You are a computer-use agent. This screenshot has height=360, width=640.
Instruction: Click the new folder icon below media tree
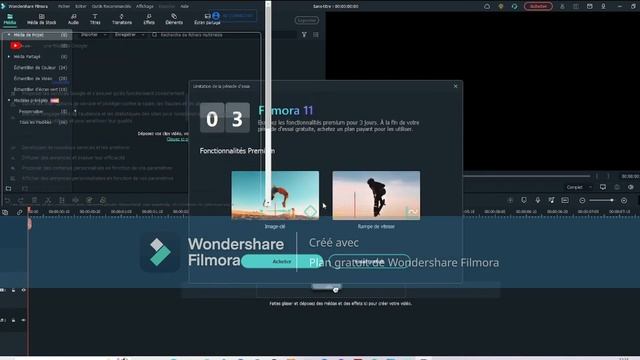tap(9, 189)
